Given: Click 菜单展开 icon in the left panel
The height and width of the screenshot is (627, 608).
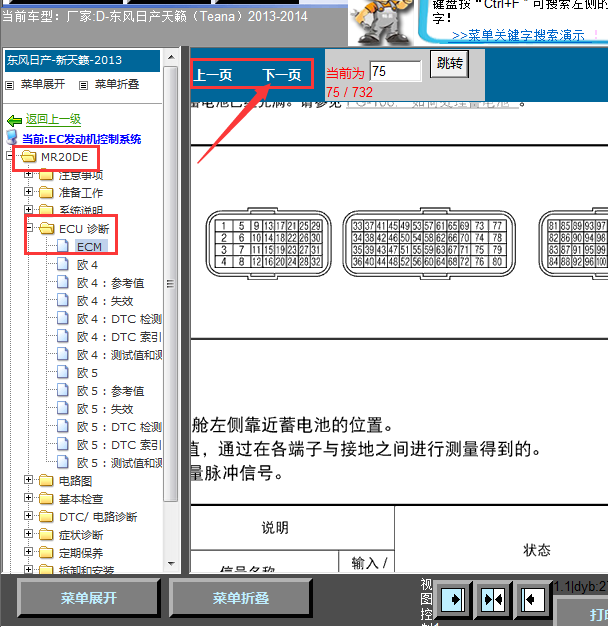Looking at the screenshot, I should (x=10, y=85).
